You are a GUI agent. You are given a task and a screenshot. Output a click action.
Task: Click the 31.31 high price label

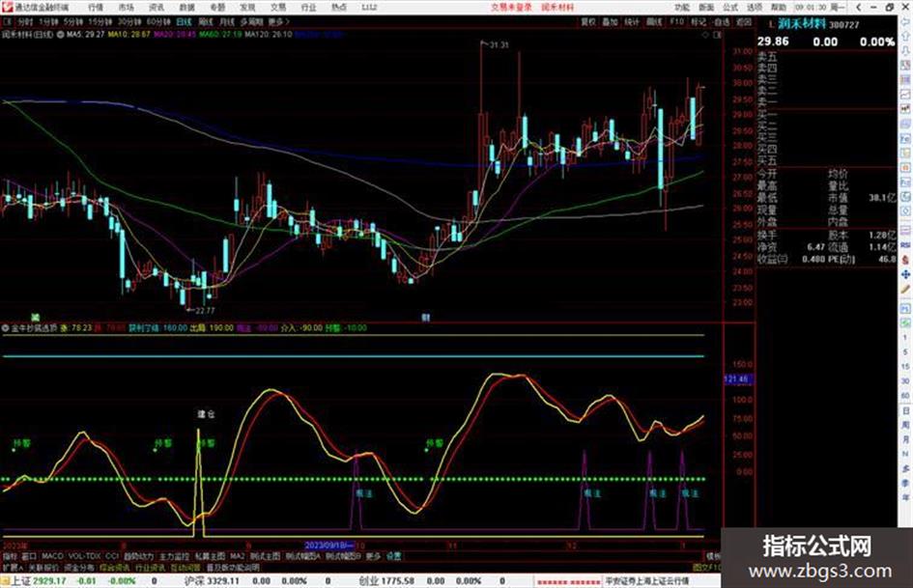point(499,44)
